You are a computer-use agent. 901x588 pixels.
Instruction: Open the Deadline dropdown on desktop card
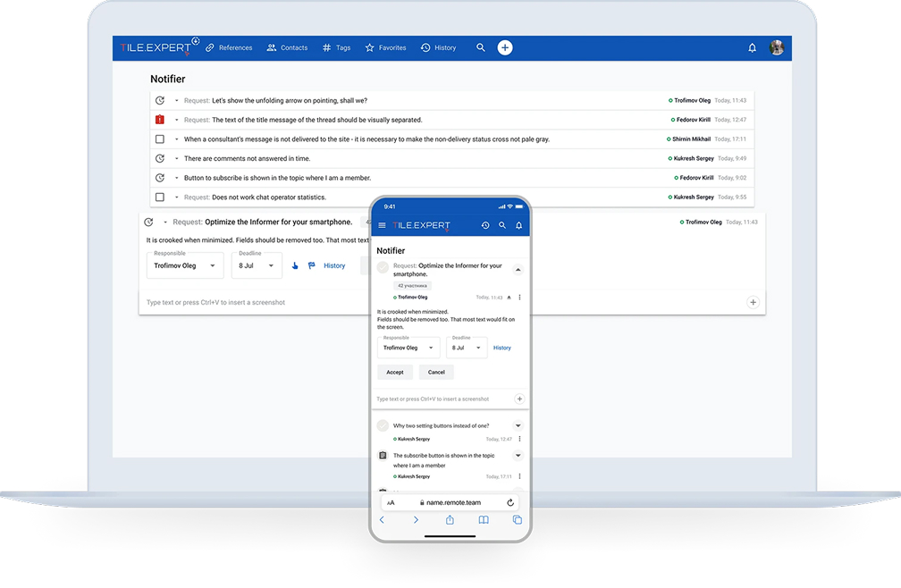click(x=257, y=265)
